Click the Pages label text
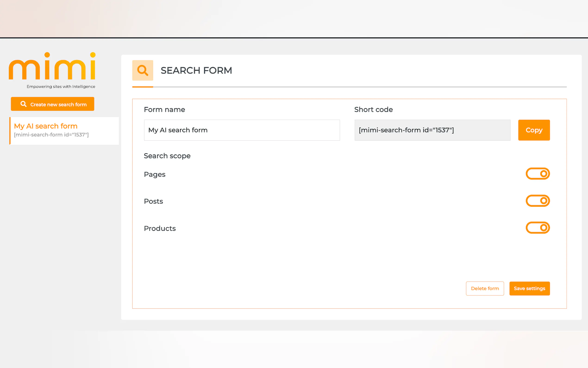Image resolution: width=588 pixels, height=368 pixels. 155,174
